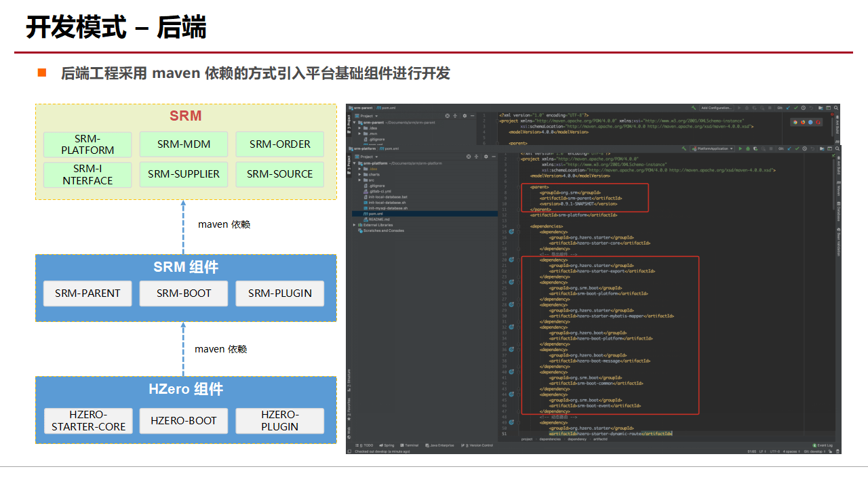Click the gutter icon on line 49

511,423
